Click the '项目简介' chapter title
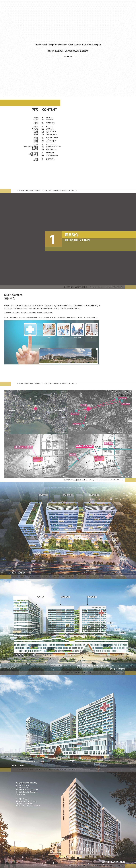The height and width of the screenshot is (868, 136). click(72, 235)
